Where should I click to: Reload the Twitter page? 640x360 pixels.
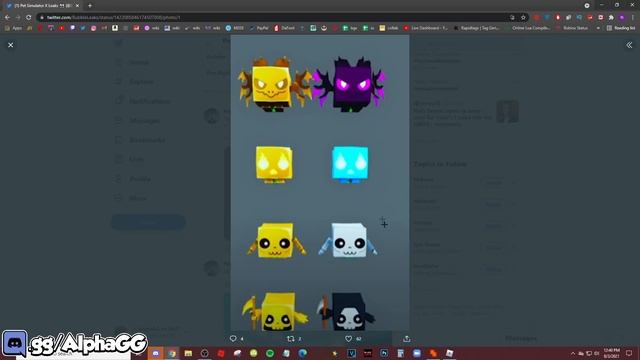(x=29, y=18)
